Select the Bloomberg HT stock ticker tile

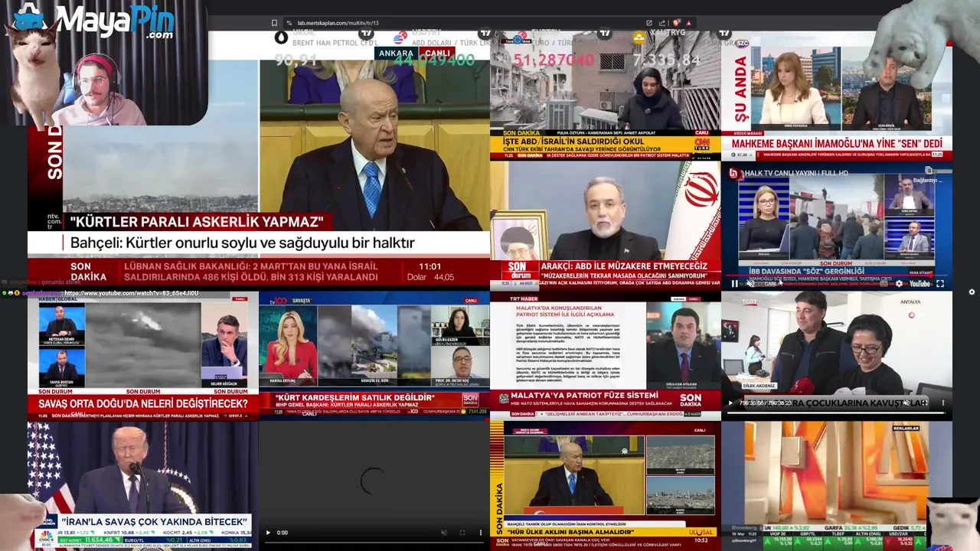click(837, 485)
